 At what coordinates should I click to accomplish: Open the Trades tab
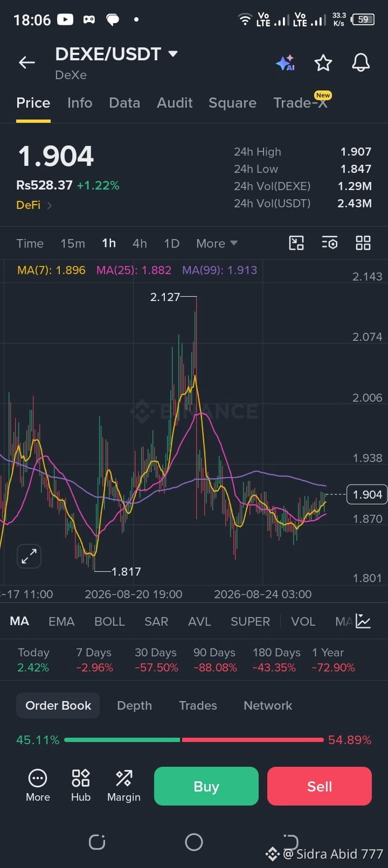click(198, 705)
